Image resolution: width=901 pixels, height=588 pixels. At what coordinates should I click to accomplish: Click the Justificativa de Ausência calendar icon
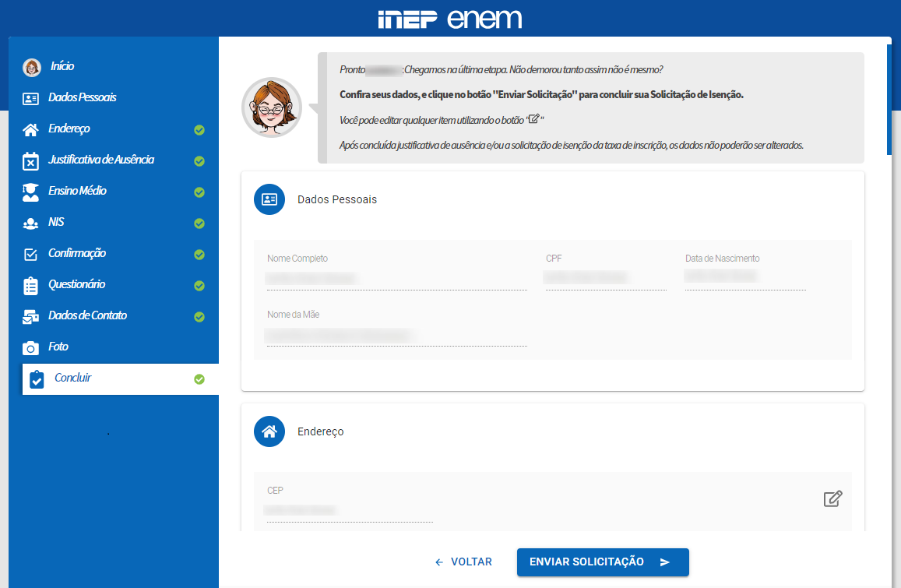click(x=30, y=161)
